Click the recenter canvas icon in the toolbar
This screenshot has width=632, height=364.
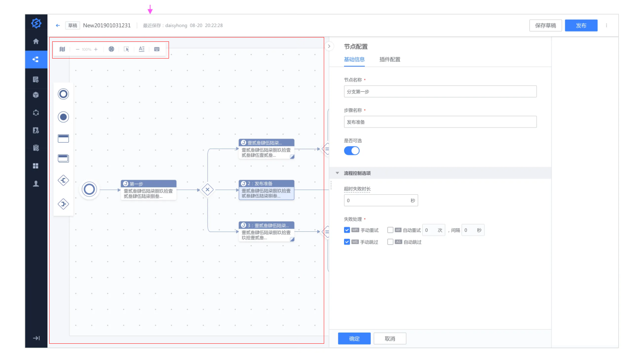coord(111,49)
